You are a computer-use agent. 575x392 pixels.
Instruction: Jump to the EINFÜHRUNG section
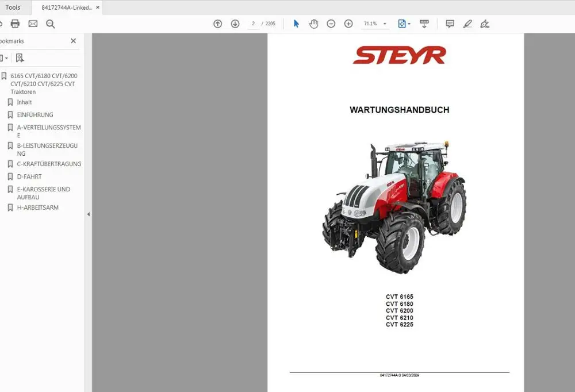coord(36,114)
